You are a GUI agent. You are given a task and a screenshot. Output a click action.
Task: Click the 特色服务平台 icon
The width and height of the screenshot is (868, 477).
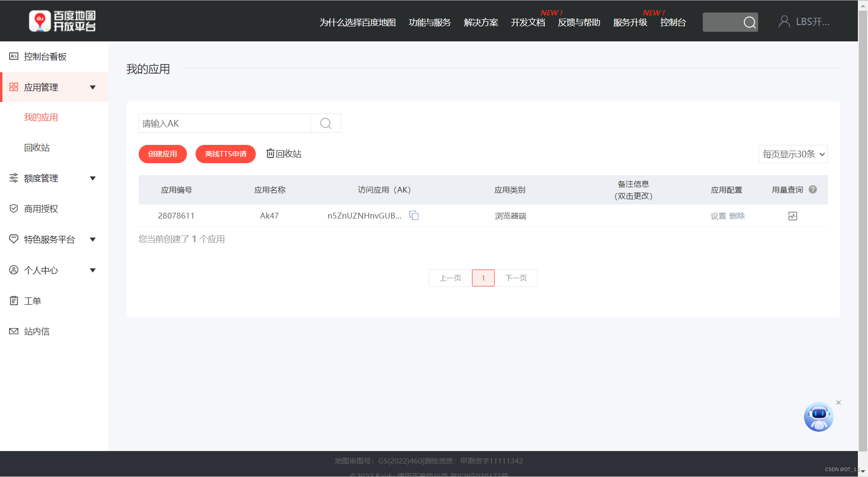(x=14, y=239)
